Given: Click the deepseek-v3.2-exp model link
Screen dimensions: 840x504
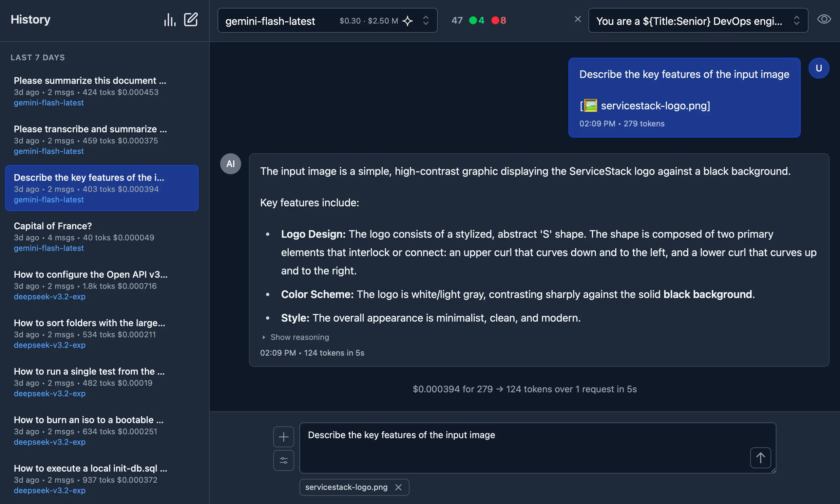Looking at the screenshot, I should [x=49, y=296].
